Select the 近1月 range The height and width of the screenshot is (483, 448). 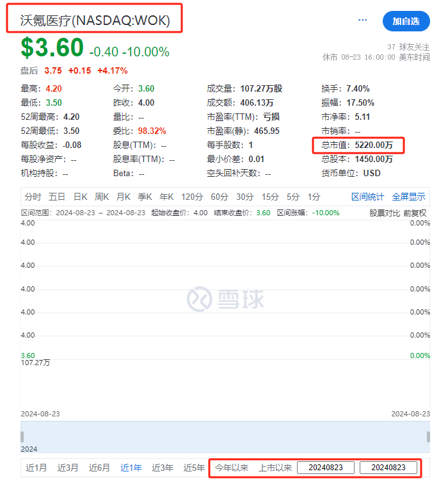coord(36,468)
